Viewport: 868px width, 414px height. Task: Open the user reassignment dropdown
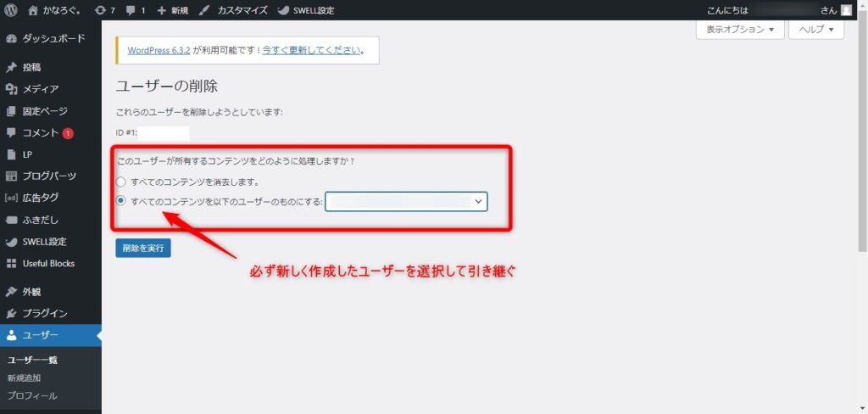click(x=405, y=201)
